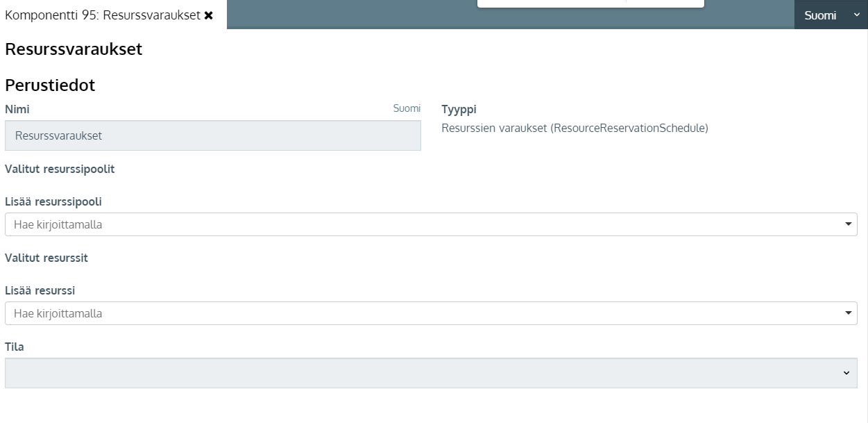This screenshot has width=868, height=423.
Task: Click the Lisää resurssi label
Action: tap(40, 290)
